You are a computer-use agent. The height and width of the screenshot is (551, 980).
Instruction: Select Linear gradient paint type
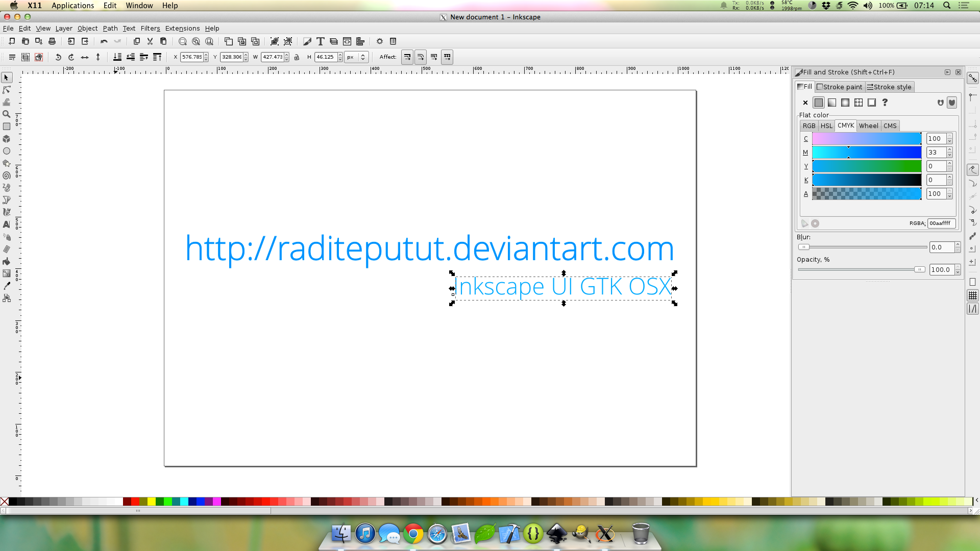click(x=832, y=103)
